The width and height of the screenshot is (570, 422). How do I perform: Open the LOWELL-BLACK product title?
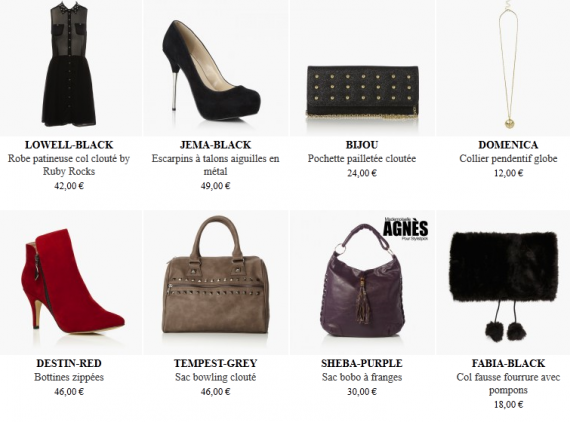point(69,145)
